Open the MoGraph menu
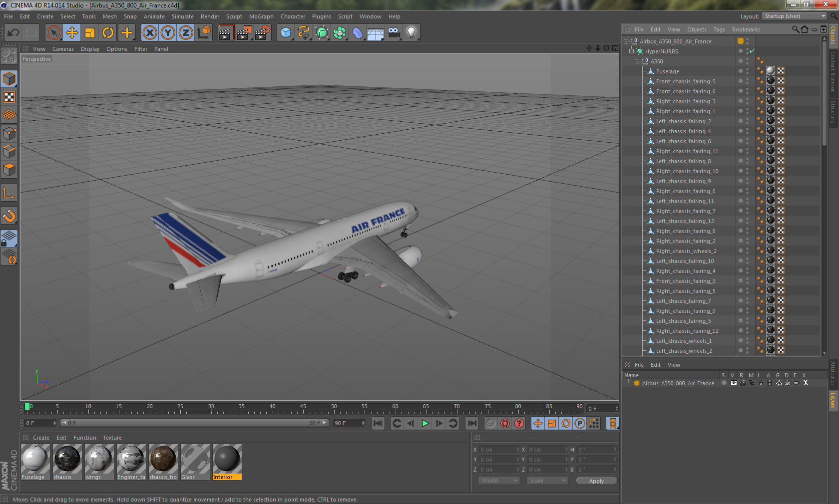This screenshot has height=504, width=839. [x=261, y=16]
